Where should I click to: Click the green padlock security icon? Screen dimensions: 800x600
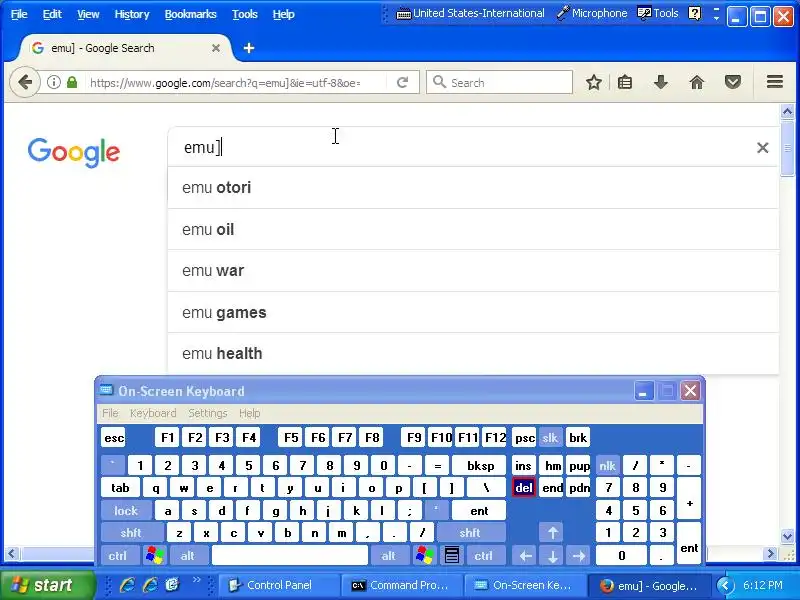tap(72, 82)
